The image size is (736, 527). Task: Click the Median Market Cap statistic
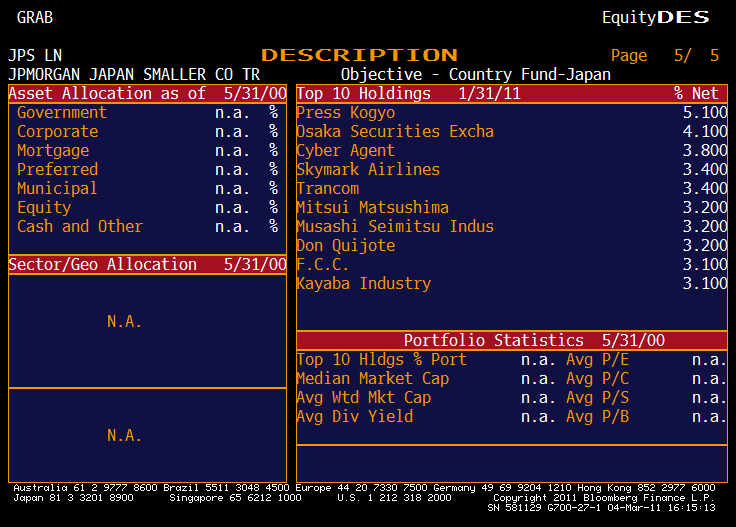click(372, 379)
